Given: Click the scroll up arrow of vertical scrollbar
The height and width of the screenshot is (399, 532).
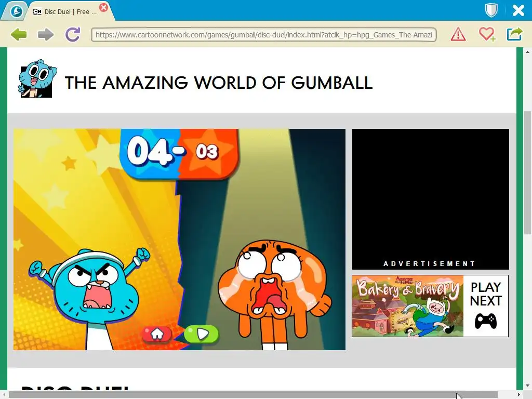Looking at the screenshot, I should (527, 52).
